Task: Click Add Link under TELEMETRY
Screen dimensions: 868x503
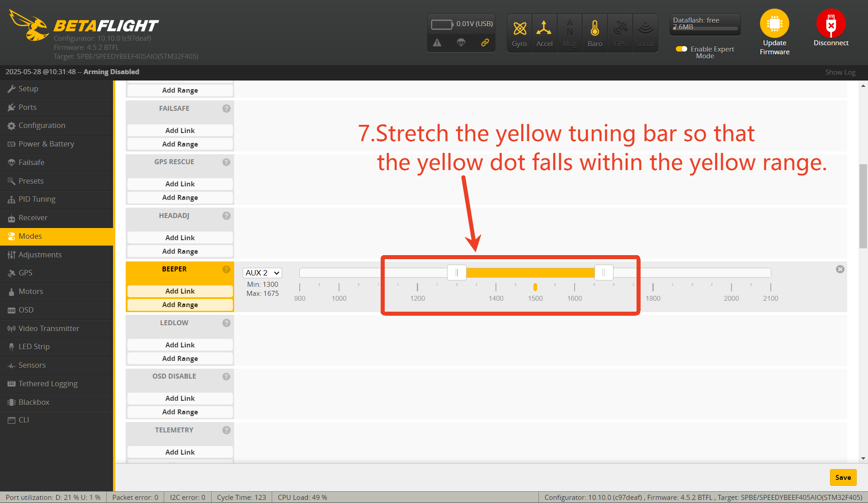Action: point(180,452)
